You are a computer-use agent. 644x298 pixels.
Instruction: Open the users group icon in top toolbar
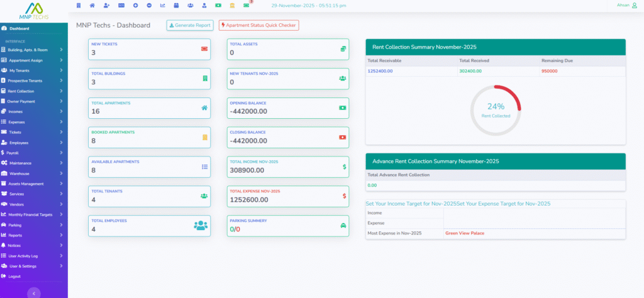click(x=190, y=5)
